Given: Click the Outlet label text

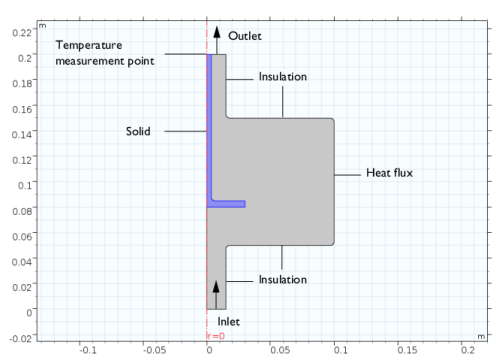Looking at the screenshot, I should click(245, 36).
